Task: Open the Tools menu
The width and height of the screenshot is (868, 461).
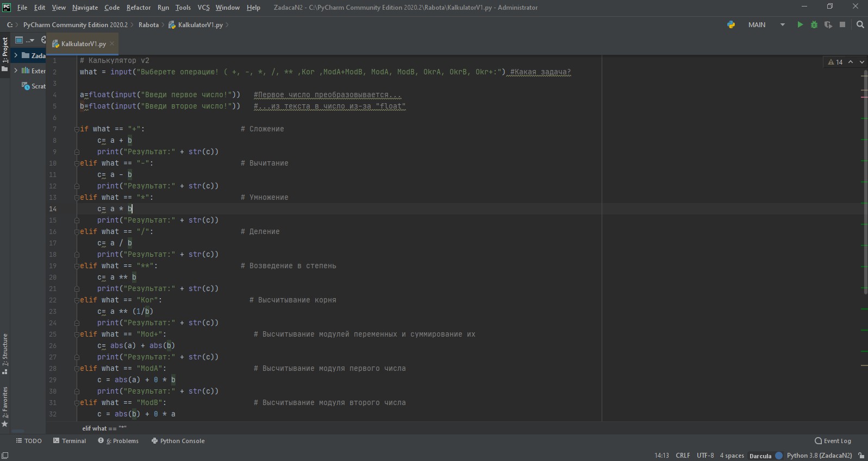Action: click(183, 8)
